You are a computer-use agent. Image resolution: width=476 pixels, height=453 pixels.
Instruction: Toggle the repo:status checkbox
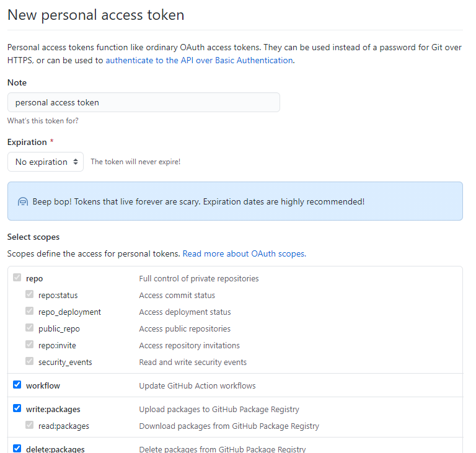[30, 295]
